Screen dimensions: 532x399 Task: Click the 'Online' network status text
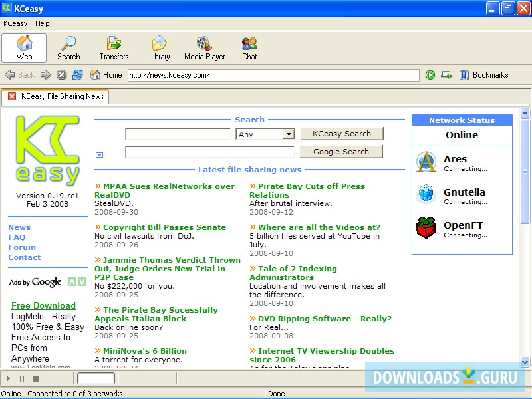click(x=462, y=135)
